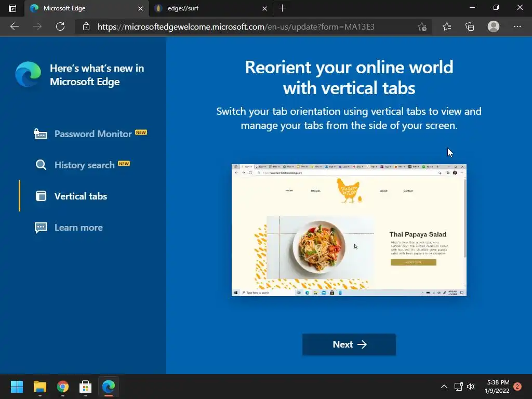This screenshot has height=399, width=532.
Task: Click the forward navigation arrow
Action: pos(37,26)
